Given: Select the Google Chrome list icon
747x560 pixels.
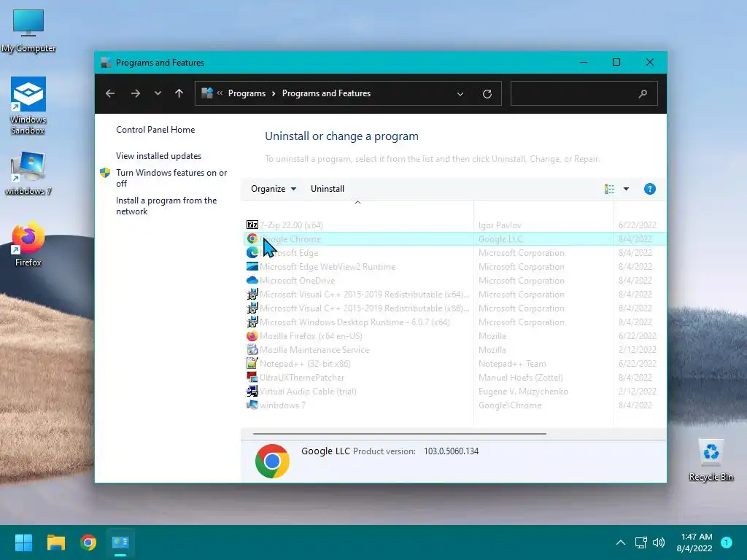Looking at the screenshot, I should tap(252, 238).
